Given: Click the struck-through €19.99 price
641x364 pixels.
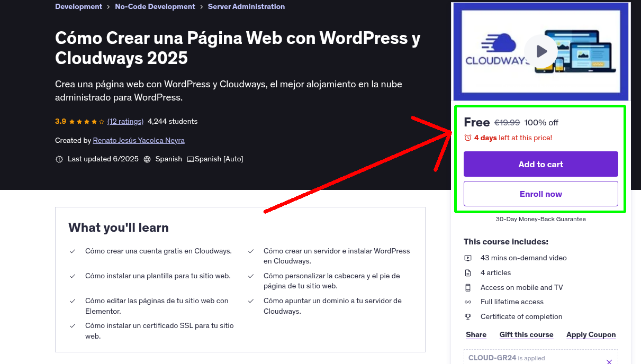Looking at the screenshot, I should (x=507, y=122).
